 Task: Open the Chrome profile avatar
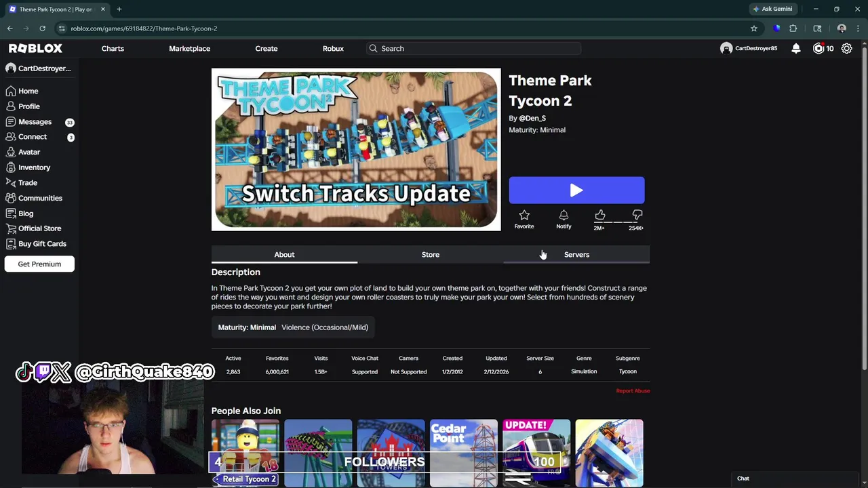tap(842, 28)
